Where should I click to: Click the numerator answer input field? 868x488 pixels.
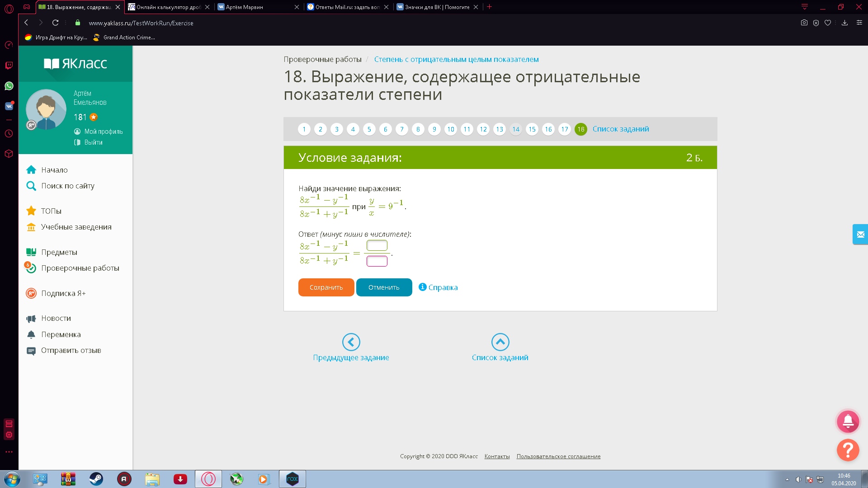(x=377, y=245)
